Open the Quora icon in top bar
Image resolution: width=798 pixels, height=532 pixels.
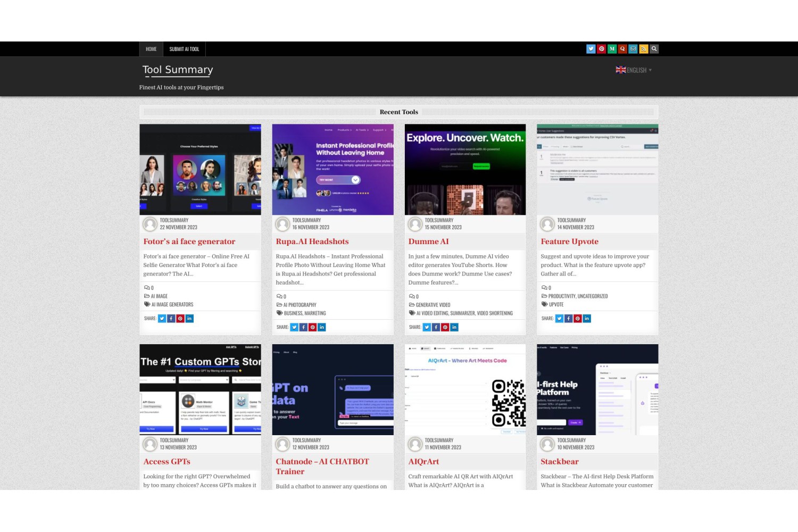pyautogui.click(x=622, y=49)
